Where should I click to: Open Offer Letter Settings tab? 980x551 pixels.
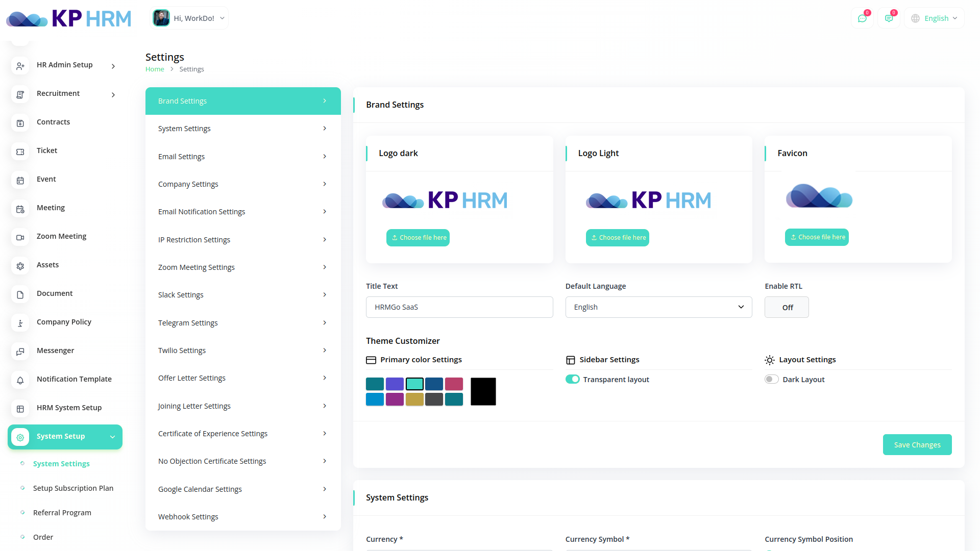click(243, 378)
